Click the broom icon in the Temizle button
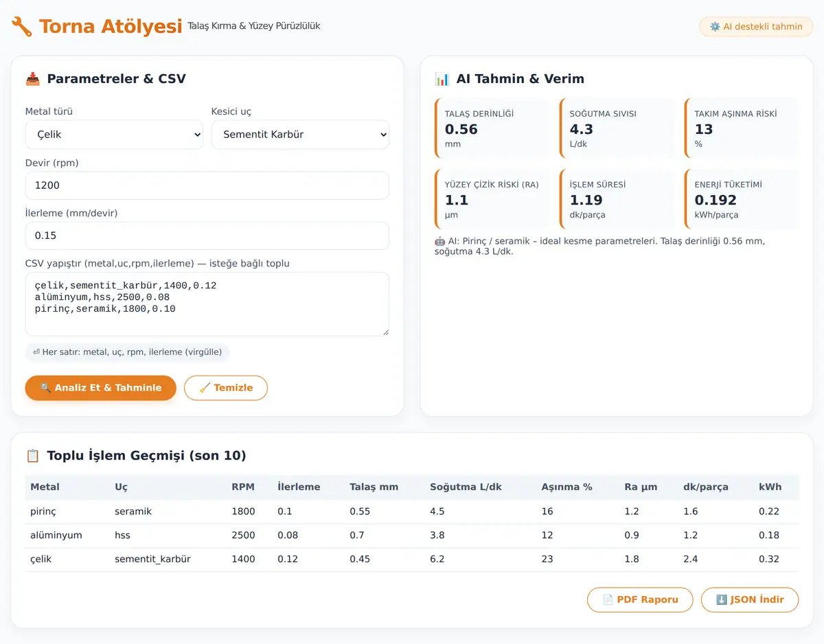 coord(205,388)
